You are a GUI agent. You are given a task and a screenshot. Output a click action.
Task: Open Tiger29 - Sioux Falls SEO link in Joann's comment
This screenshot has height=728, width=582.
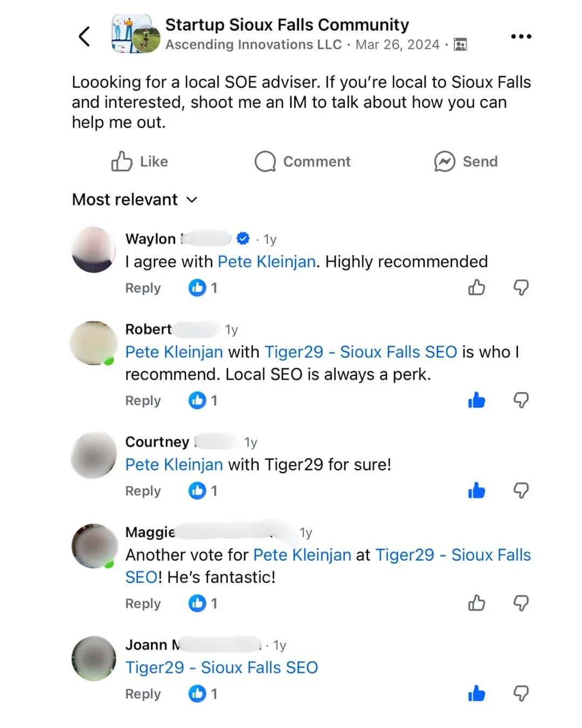(x=221, y=668)
